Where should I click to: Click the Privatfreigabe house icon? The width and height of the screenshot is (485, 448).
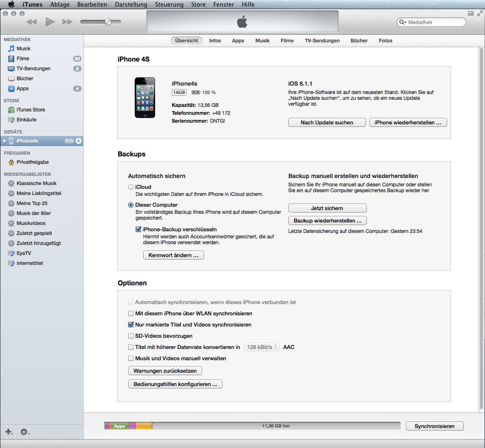[11, 162]
